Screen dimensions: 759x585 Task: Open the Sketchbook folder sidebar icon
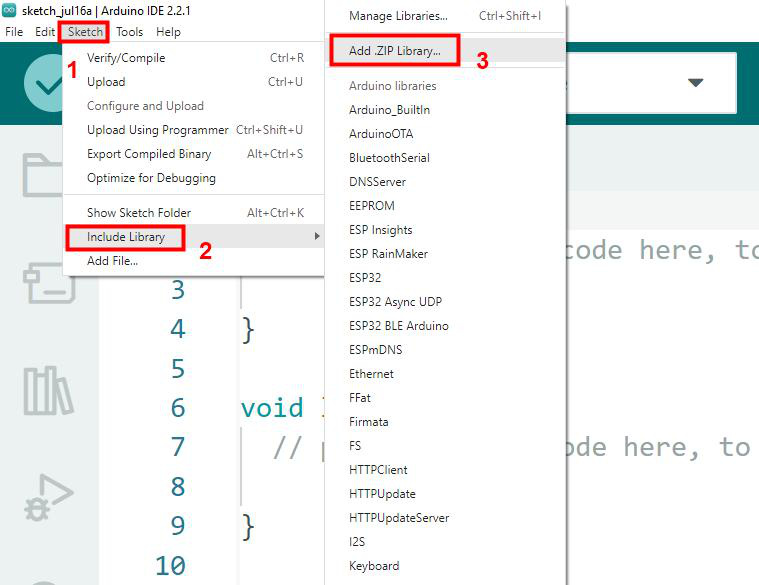point(43,175)
